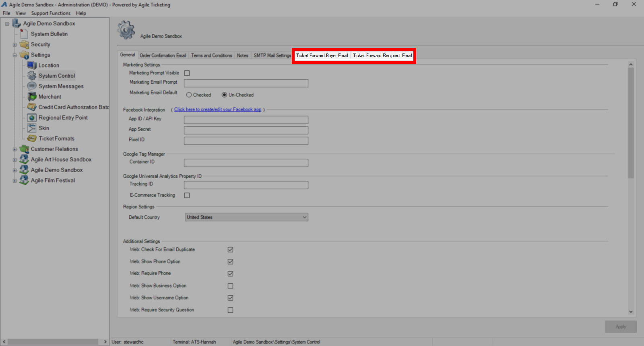Click the create/edit your Facebook app link
The height and width of the screenshot is (346, 644).
(218, 109)
